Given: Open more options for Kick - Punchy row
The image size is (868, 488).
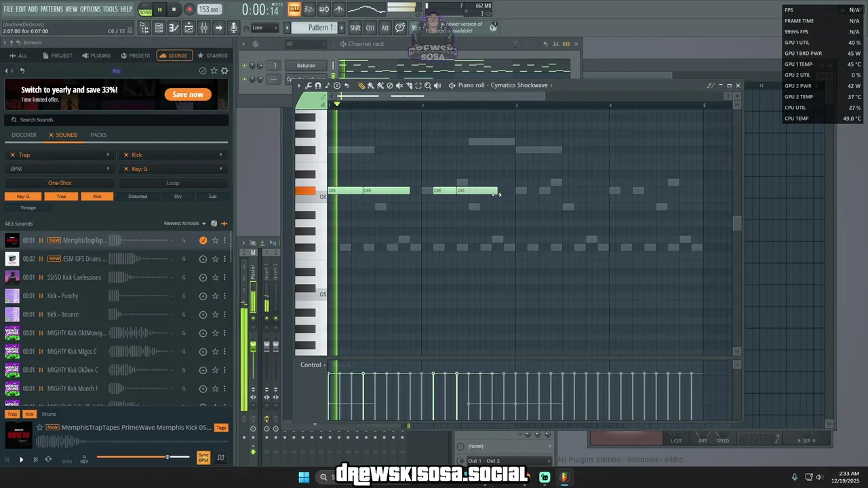Looking at the screenshot, I should [225, 296].
